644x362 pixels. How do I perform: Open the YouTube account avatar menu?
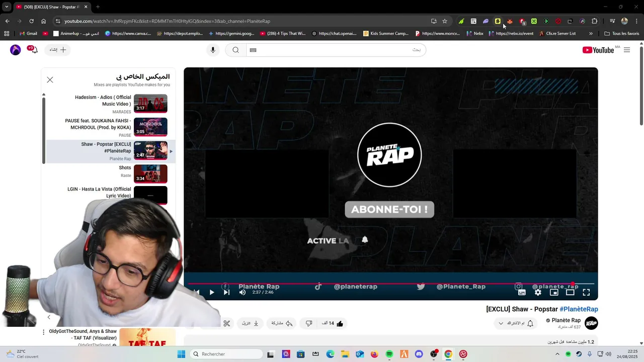(x=16, y=50)
